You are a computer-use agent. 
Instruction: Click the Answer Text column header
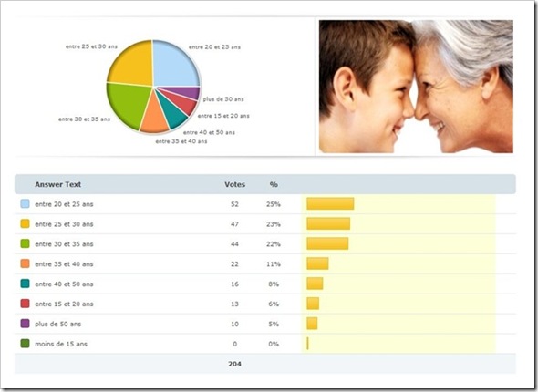(58, 184)
